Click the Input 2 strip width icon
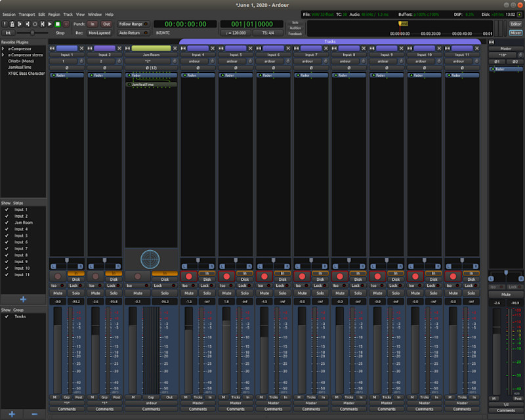 pos(90,48)
